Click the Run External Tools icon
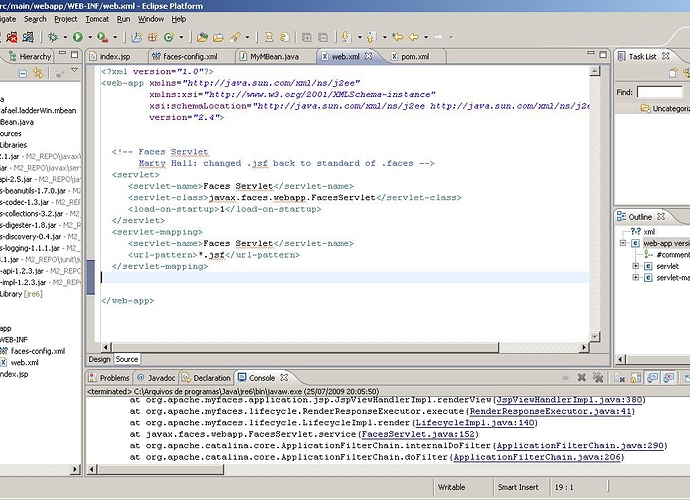 (103, 37)
